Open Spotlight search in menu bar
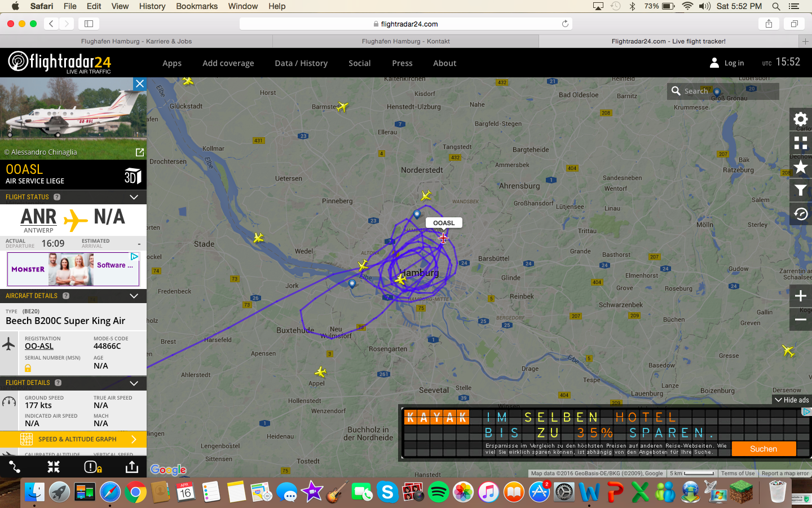The height and width of the screenshot is (508, 812). (776, 6)
